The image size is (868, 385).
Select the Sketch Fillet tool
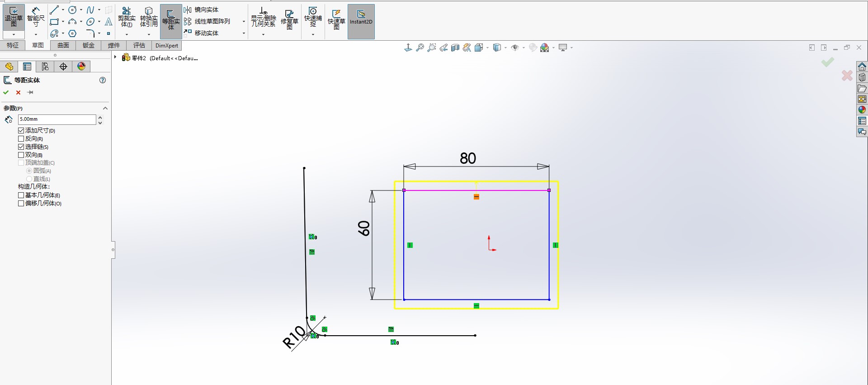(90, 33)
